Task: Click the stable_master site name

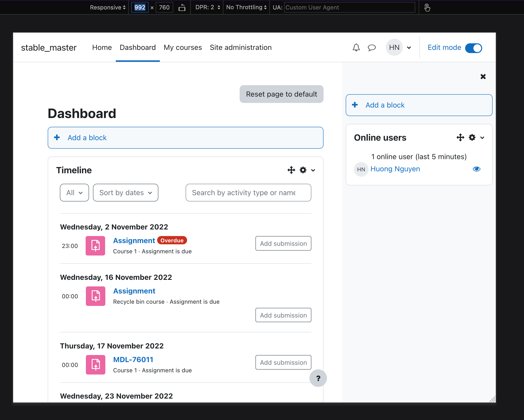Action: point(49,47)
